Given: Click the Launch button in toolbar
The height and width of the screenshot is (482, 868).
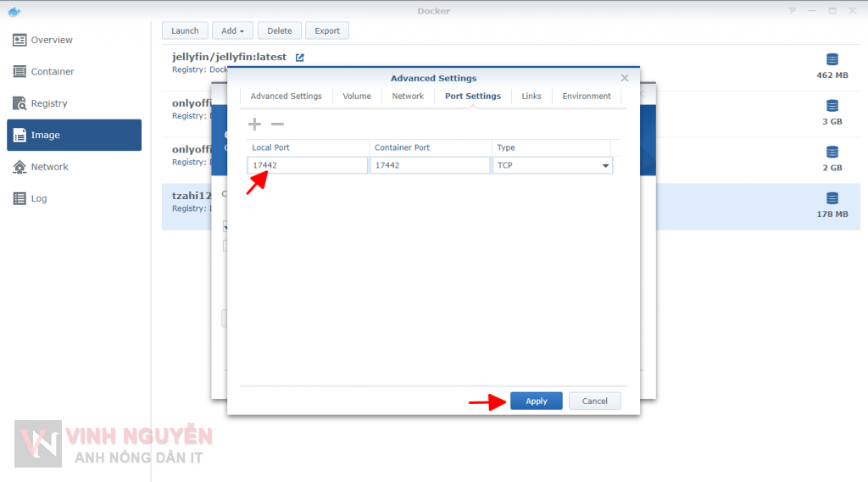Looking at the screenshot, I should point(185,31).
